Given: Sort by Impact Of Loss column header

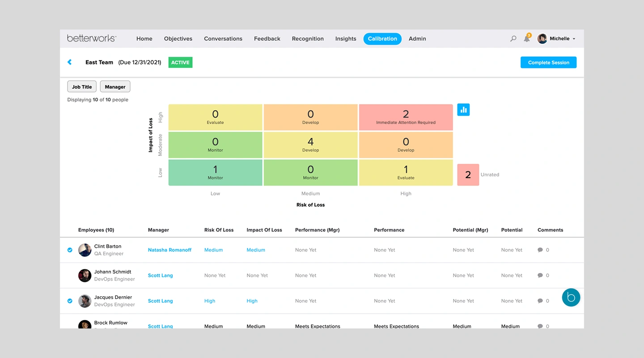Looking at the screenshot, I should [x=264, y=230].
